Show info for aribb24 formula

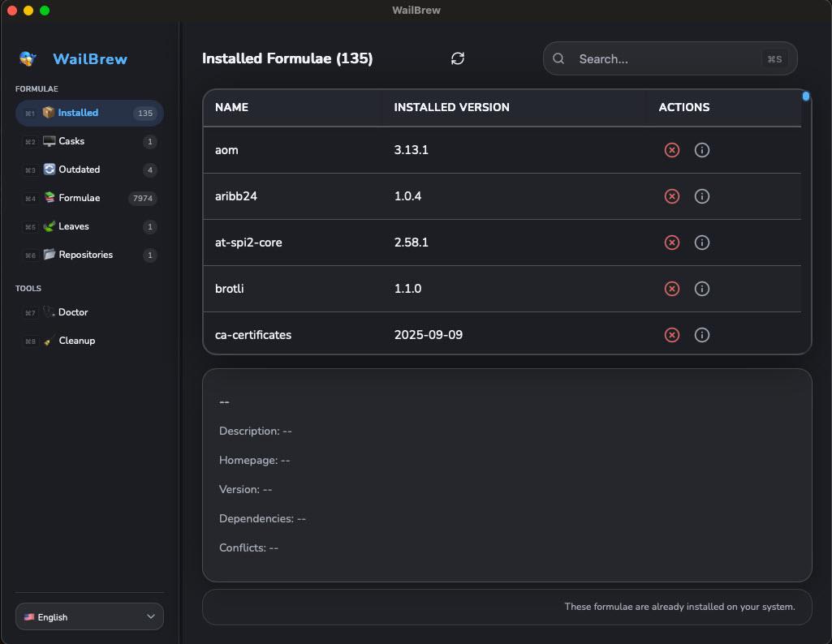[702, 196]
